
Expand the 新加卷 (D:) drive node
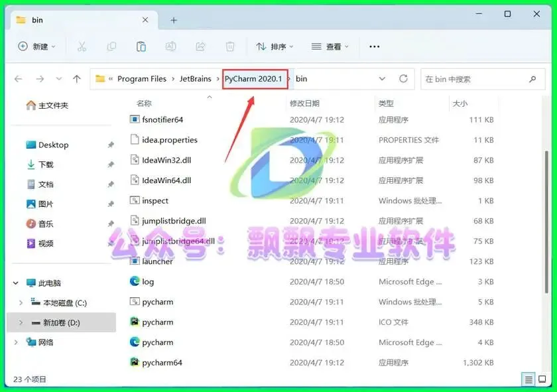pyautogui.click(x=21, y=322)
